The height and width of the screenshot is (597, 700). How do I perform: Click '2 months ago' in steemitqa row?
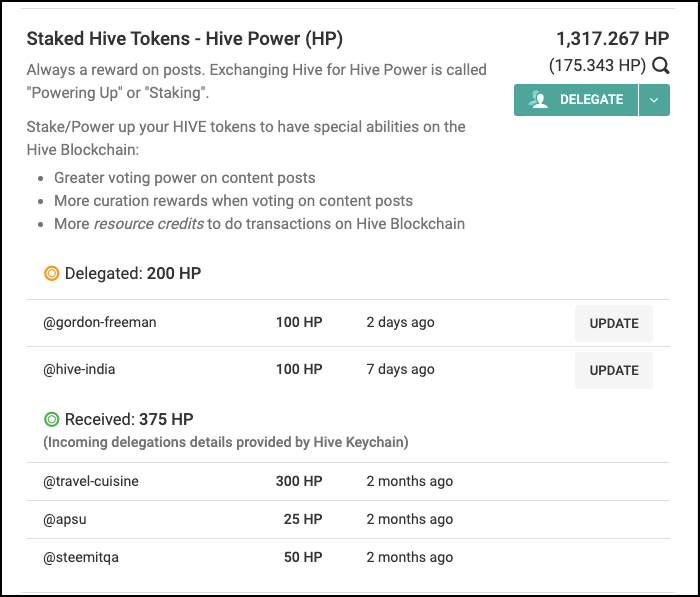(x=410, y=557)
